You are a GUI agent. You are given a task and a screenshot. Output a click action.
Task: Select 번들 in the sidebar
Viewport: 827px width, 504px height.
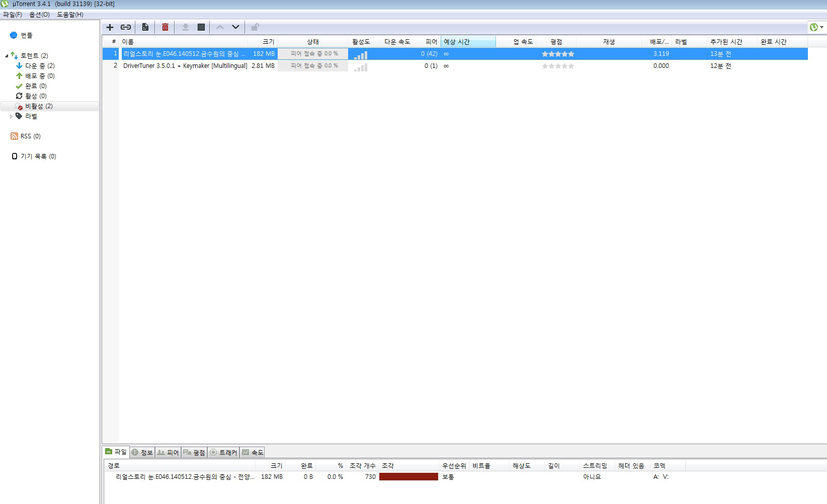(27, 35)
